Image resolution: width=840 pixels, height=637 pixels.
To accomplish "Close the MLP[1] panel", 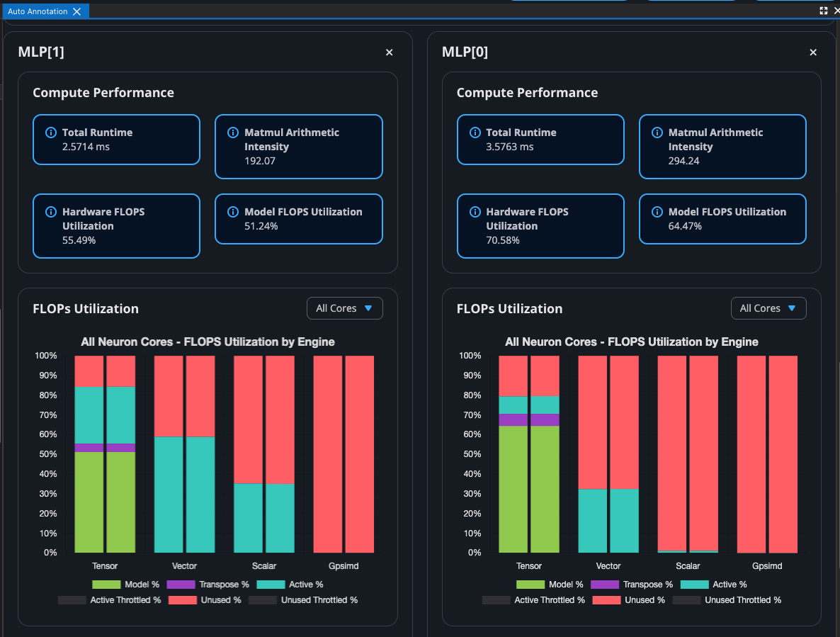I will [x=390, y=52].
